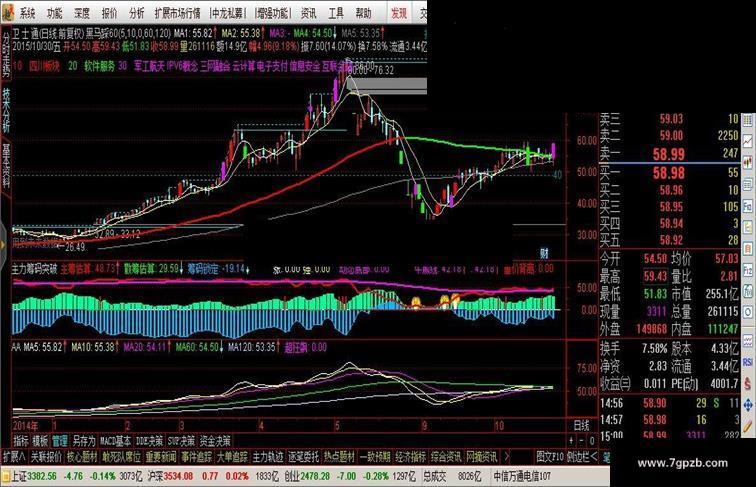The image size is (756, 487).
Task: Open the 帮助 menu
Action: pyautogui.click(x=363, y=13)
